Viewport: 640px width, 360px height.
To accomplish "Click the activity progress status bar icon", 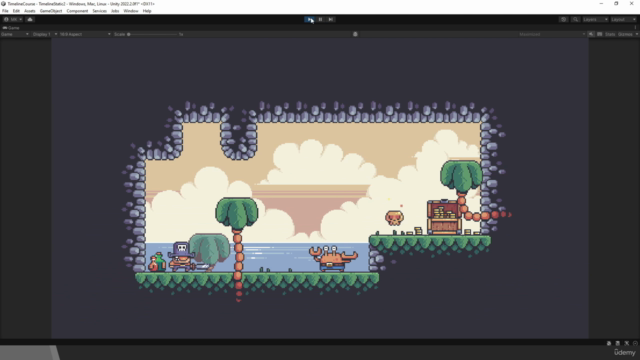I will [x=635, y=343].
